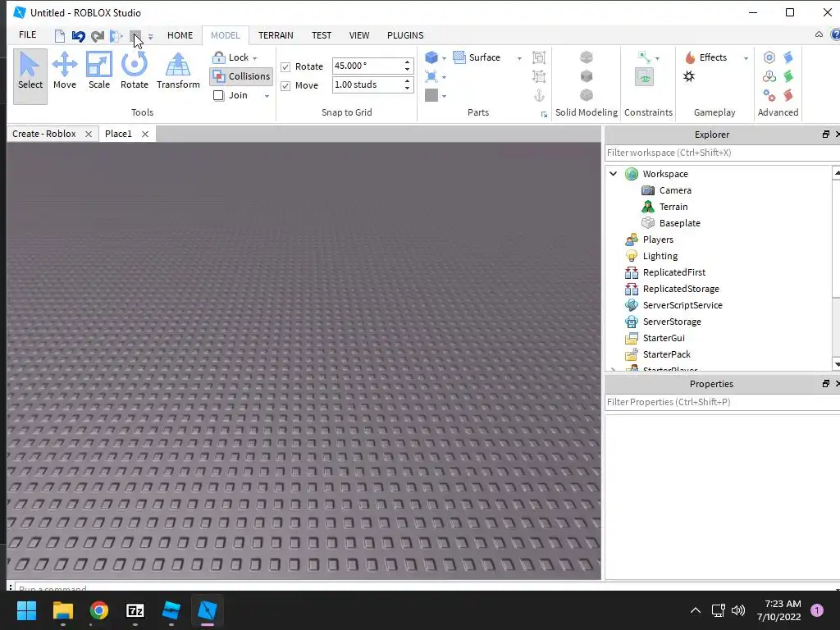840x630 pixels.
Task: Click the part color gray swatch
Action: (431, 95)
